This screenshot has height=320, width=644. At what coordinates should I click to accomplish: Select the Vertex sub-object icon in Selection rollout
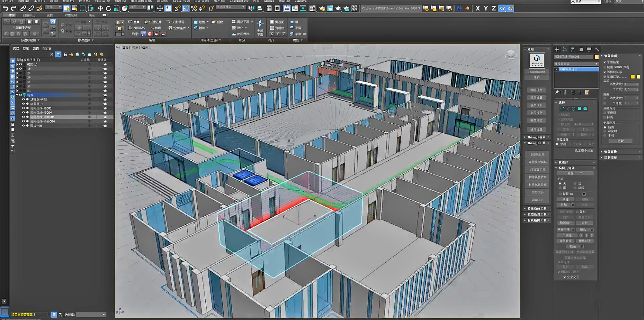pyautogui.click(x=562, y=109)
